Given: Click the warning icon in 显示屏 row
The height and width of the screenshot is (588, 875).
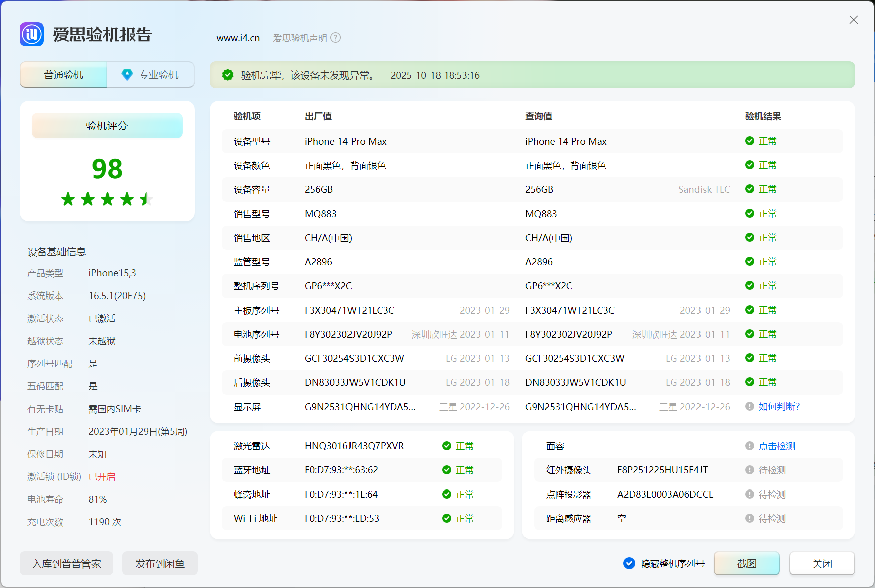Looking at the screenshot, I should tap(749, 406).
